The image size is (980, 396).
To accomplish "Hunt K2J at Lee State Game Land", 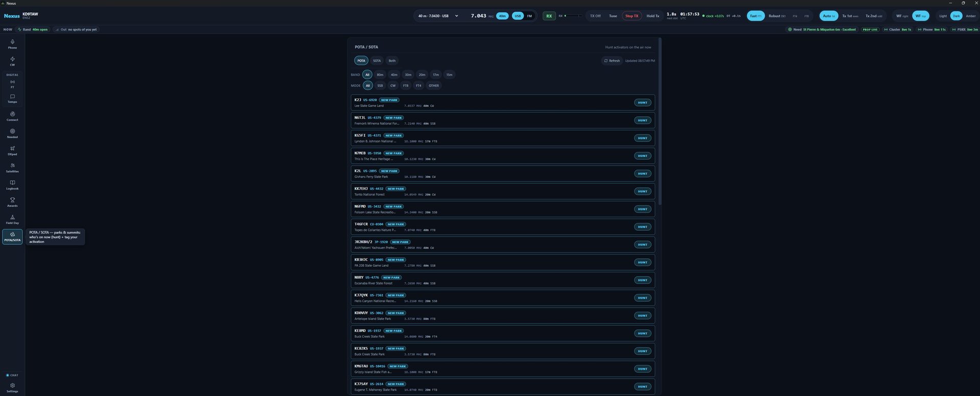I will (643, 103).
